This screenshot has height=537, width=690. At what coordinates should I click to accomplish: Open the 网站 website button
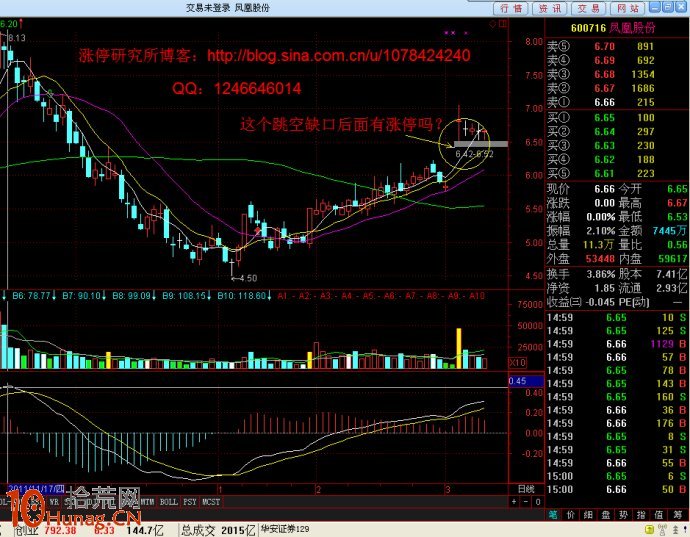point(628,8)
